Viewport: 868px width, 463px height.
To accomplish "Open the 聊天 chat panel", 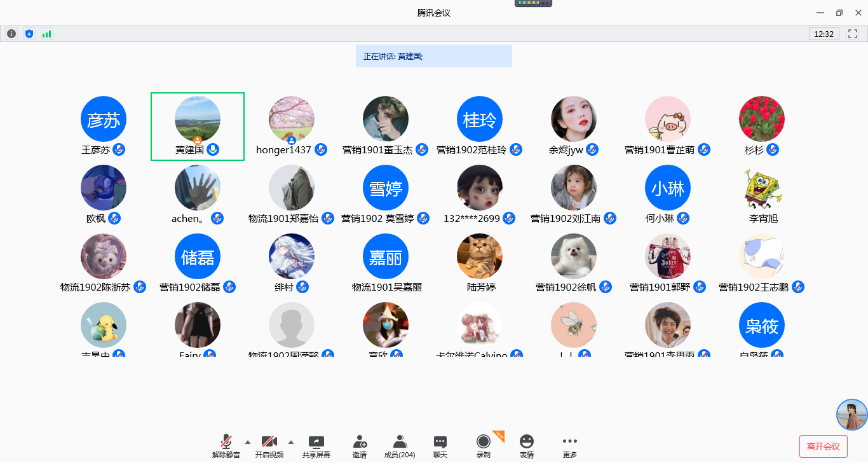I will pyautogui.click(x=440, y=446).
